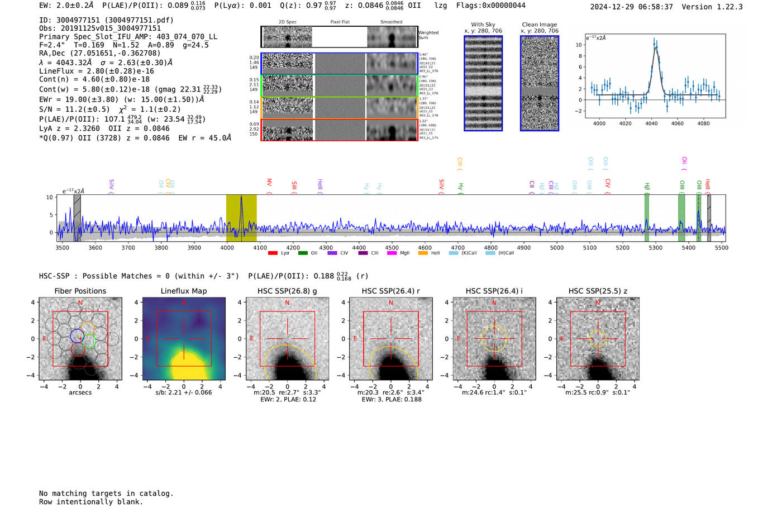Click 'No matching targets in catalog.' text
The image size is (782, 532).
(x=106, y=493)
